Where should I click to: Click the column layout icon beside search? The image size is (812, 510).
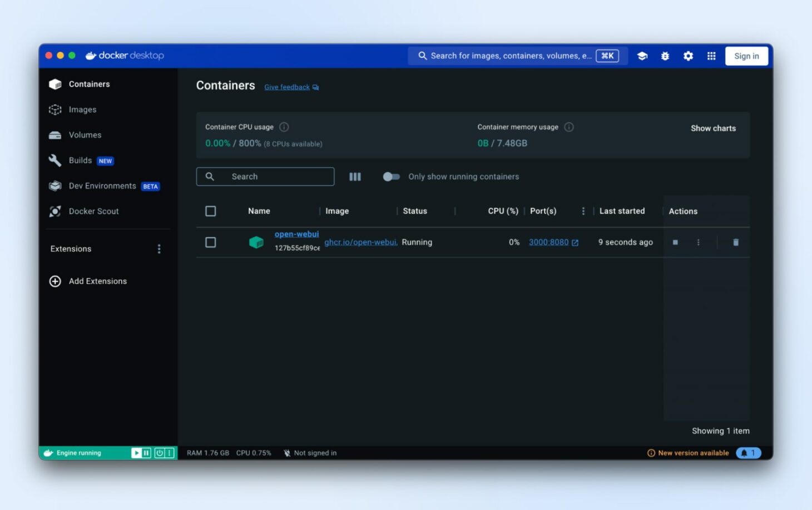[355, 177]
